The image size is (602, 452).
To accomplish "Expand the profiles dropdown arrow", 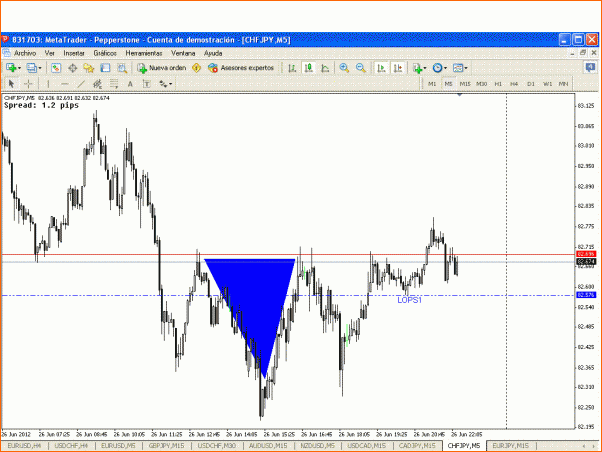I will [x=40, y=68].
